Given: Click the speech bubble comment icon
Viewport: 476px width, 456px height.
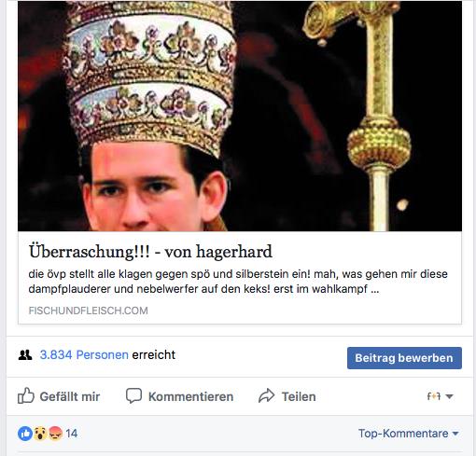Looking at the screenshot, I should [133, 395].
